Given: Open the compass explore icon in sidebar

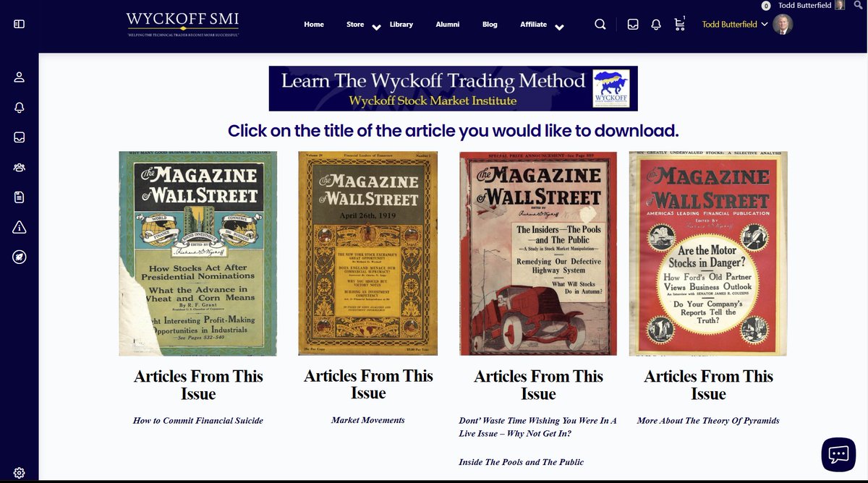Looking at the screenshot, I should [x=20, y=257].
